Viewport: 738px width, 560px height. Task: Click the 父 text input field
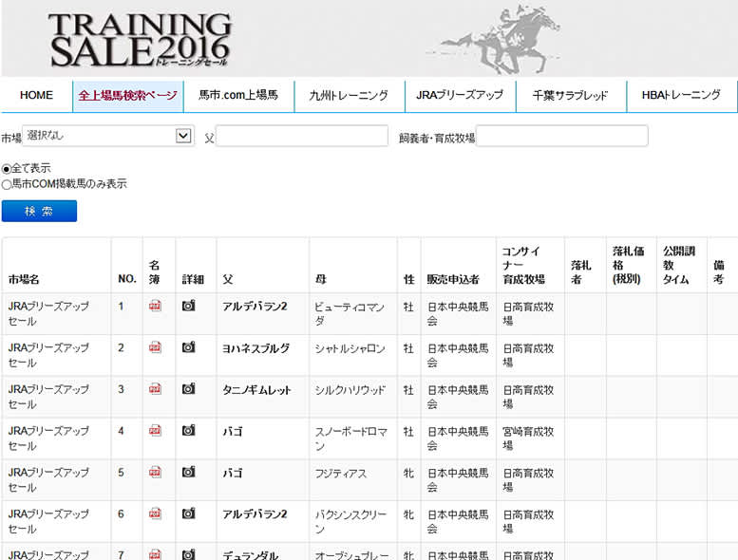coord(302,136)
